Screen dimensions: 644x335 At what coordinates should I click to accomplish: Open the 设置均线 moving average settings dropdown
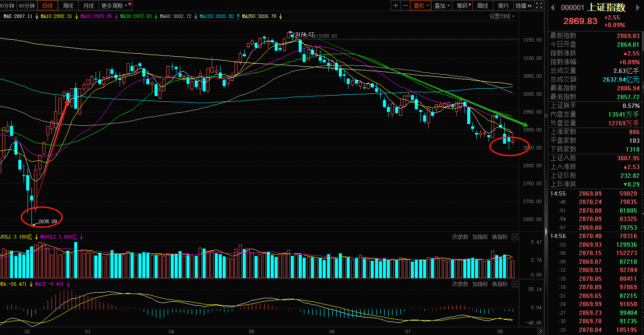coord(502,16)
